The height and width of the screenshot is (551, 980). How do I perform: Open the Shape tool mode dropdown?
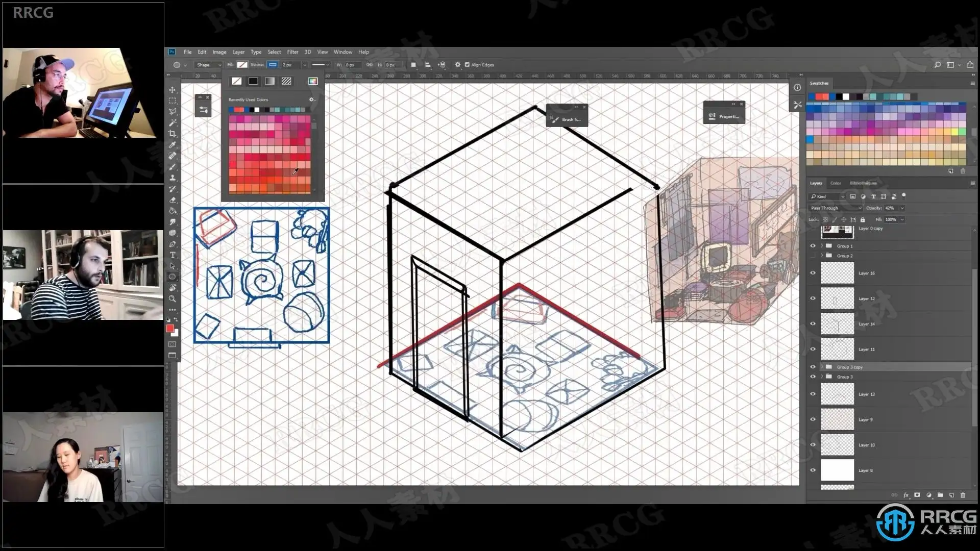(209, 65)
